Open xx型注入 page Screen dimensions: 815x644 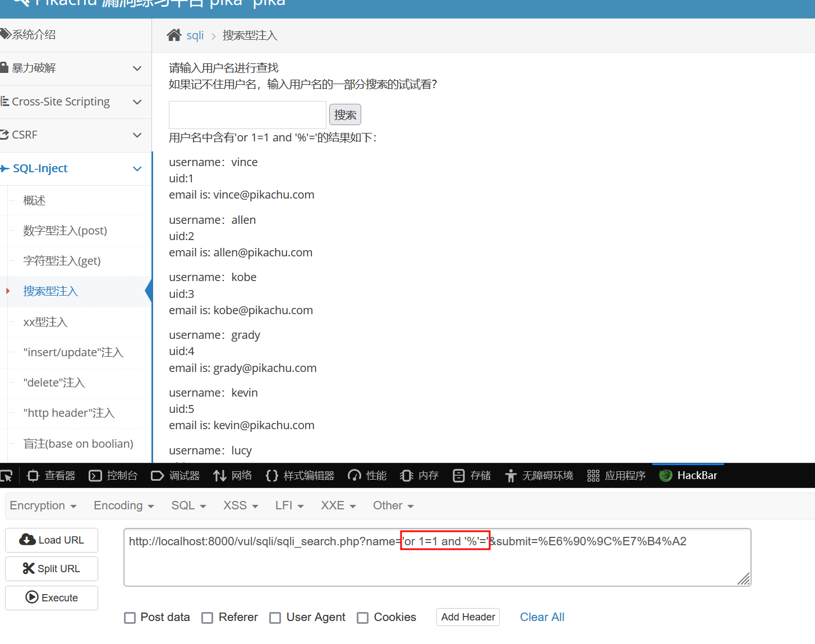click(45, 322)
